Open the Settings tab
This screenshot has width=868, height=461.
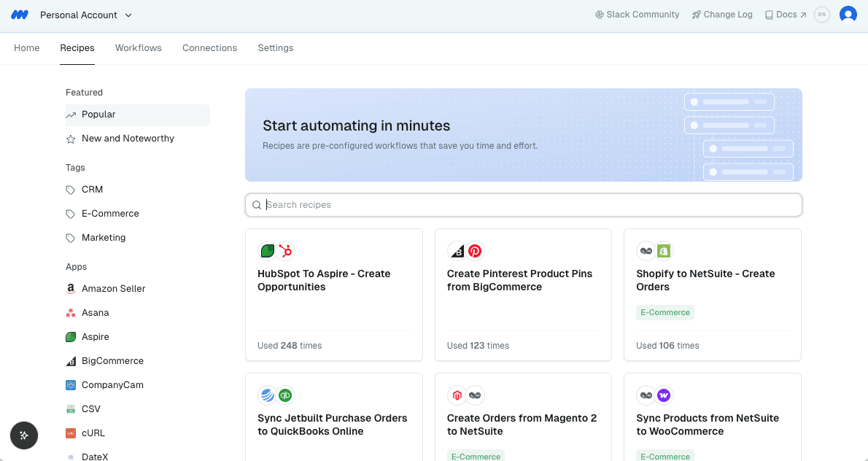(x=276, y=48)
